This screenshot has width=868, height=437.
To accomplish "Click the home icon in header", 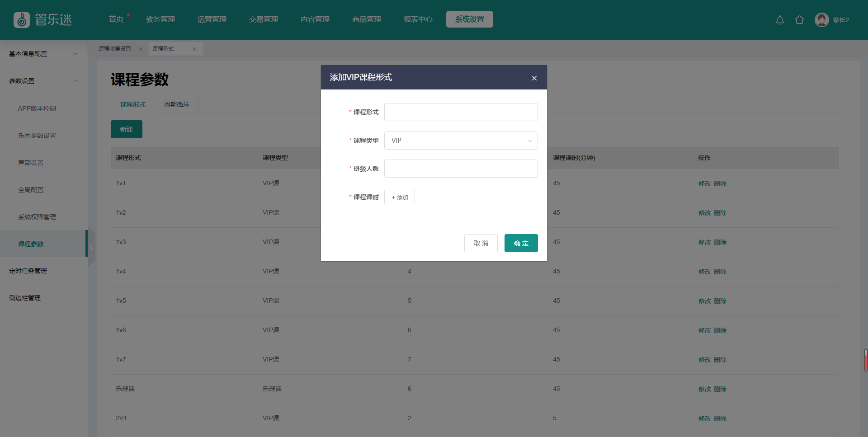I will coord(799,20).
